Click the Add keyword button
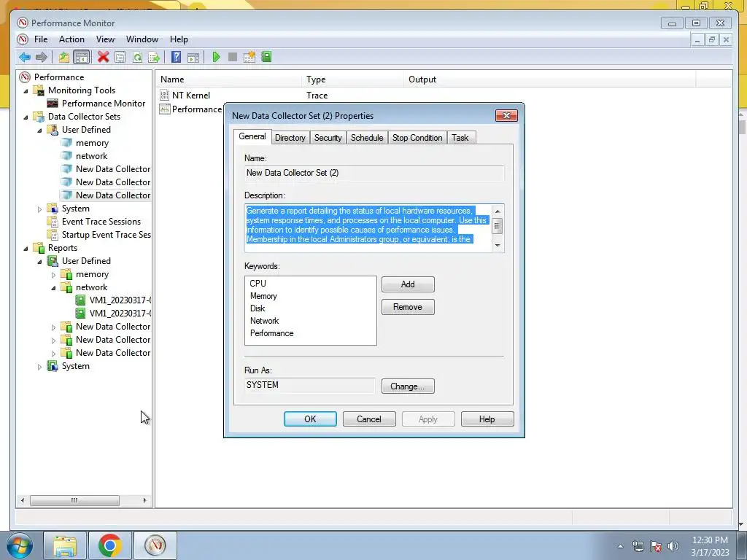The height and width of the screenshot is (560, 747). (x=408, y=284)
